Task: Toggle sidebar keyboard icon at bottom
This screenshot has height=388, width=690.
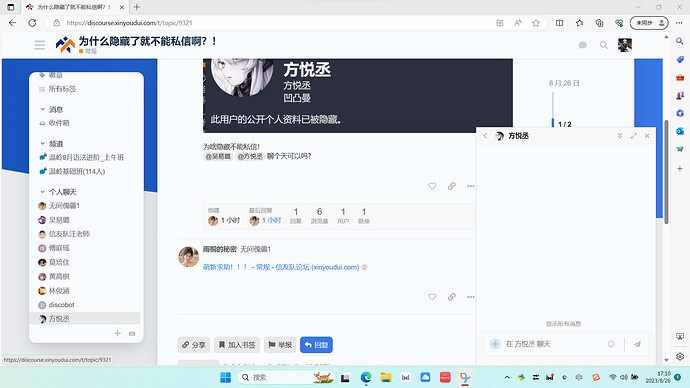Action: [132, 333]
